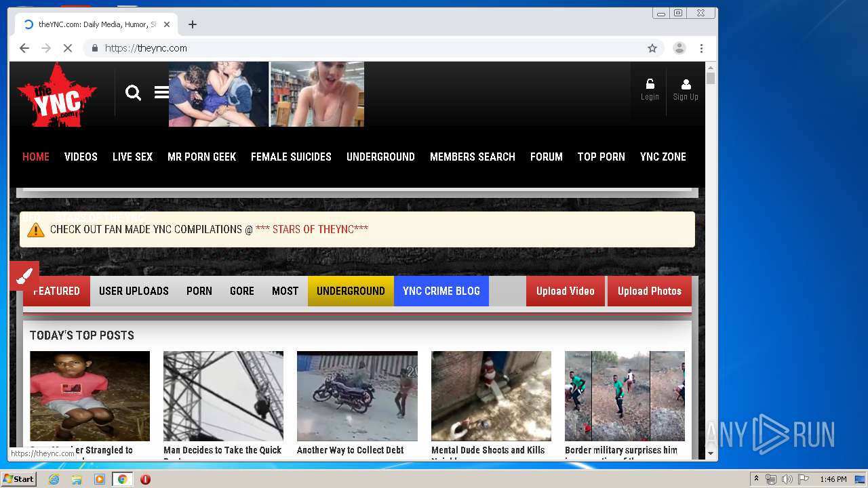This screenshot has width=868, height=488.
Task: Open the FORUM navigation item
Action: (547, 157)
